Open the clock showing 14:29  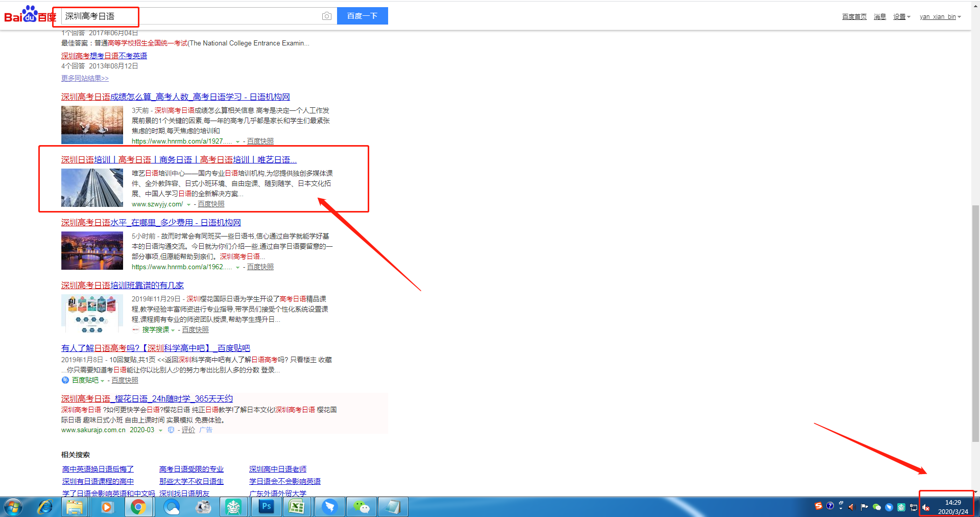[953, 507]
